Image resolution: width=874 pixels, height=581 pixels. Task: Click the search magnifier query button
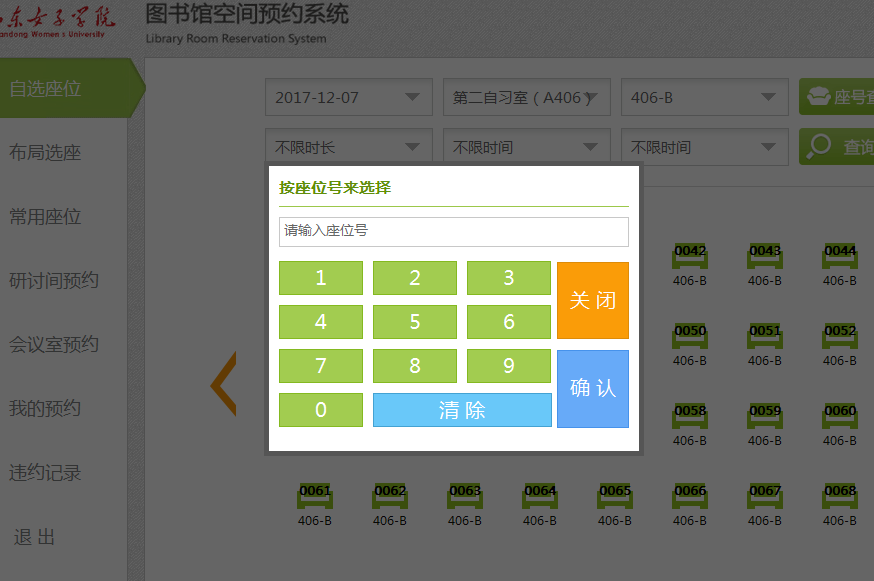point(836,147)
